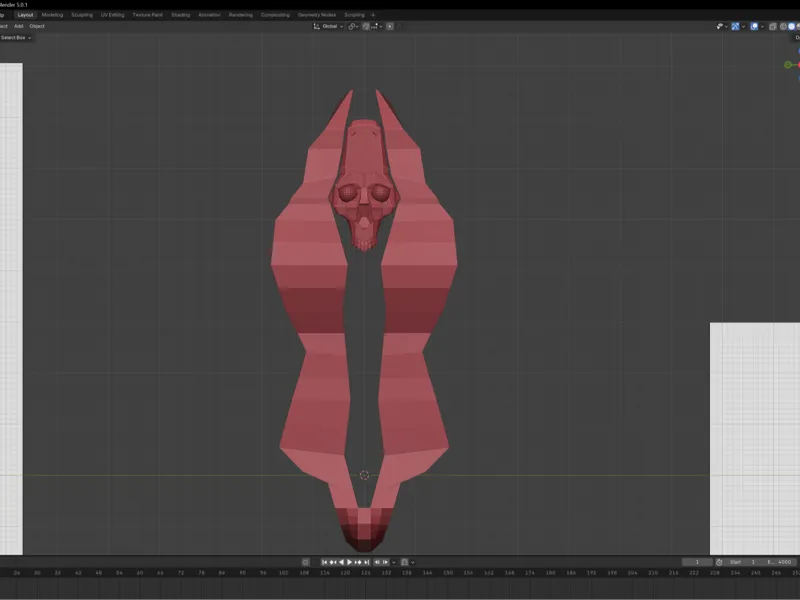Play the animation forward
The height and width of the screenshot is (600, 800).
[x=349, y=562]
